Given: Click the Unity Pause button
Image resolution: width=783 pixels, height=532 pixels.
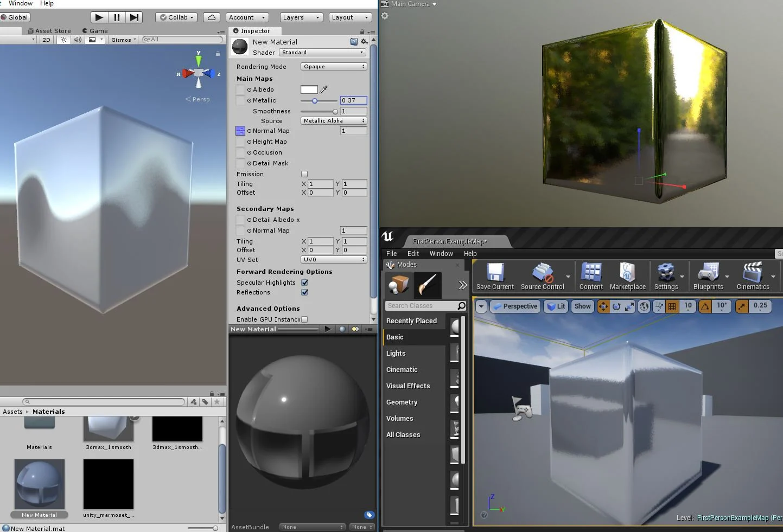Looking at the screenshot, I should coord(117,17).
